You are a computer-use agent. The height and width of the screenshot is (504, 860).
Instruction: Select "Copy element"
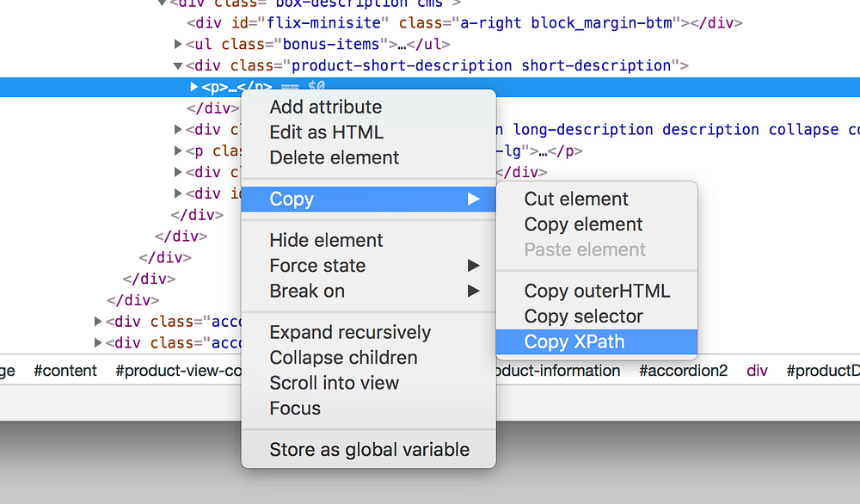point(583,224)
